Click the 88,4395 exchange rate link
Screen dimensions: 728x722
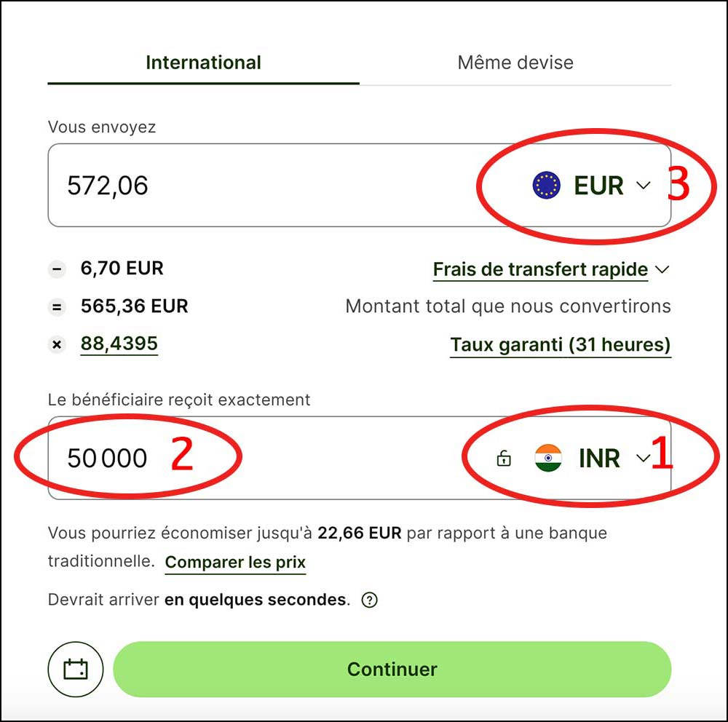coord(119,344)
